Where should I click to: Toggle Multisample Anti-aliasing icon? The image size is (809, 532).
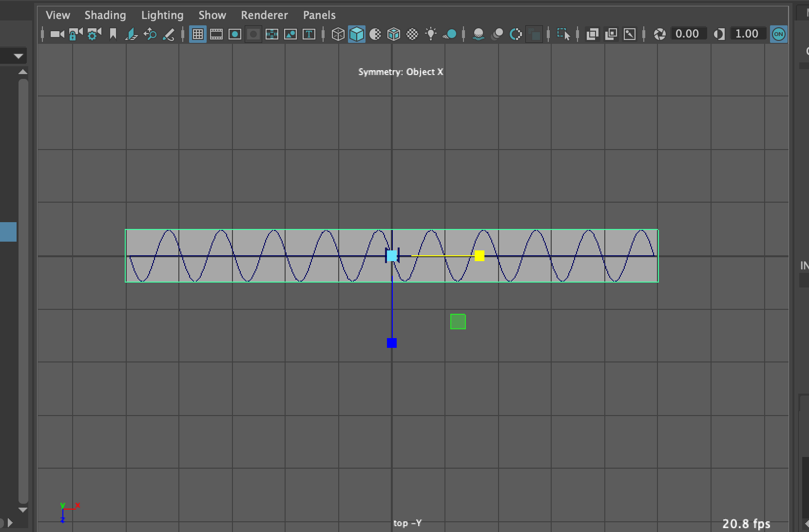click(x=516, y=34)
